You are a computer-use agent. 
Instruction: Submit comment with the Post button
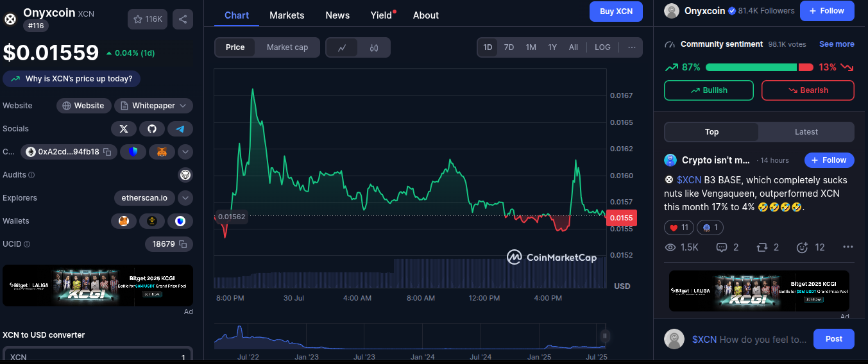pos(834,339)
